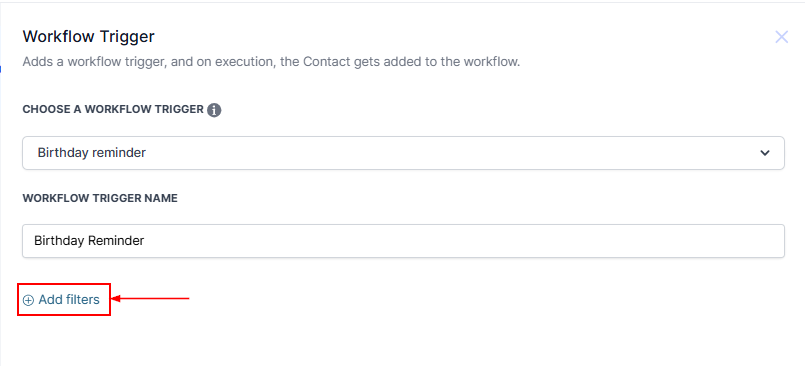Click the middle of the trigger dropdown box

pos(403,153)
